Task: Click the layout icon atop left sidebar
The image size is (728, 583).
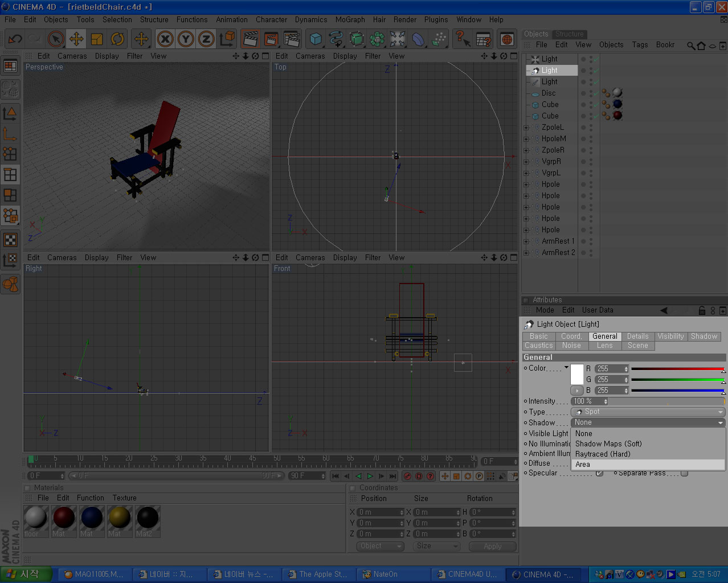Action: coord(10,66)
